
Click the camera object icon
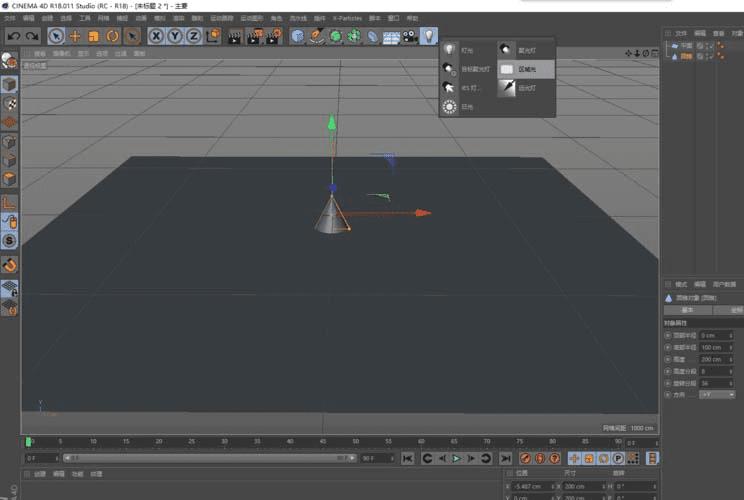(410, 36)
